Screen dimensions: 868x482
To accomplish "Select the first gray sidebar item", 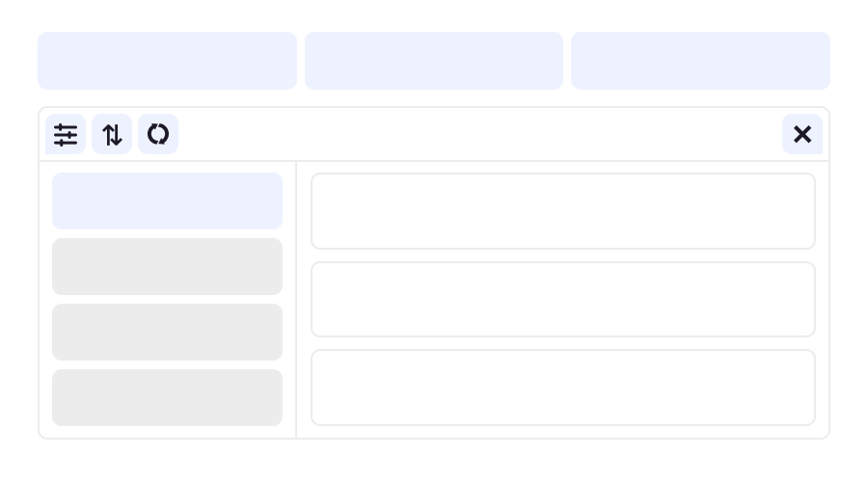I will point(167,266).
